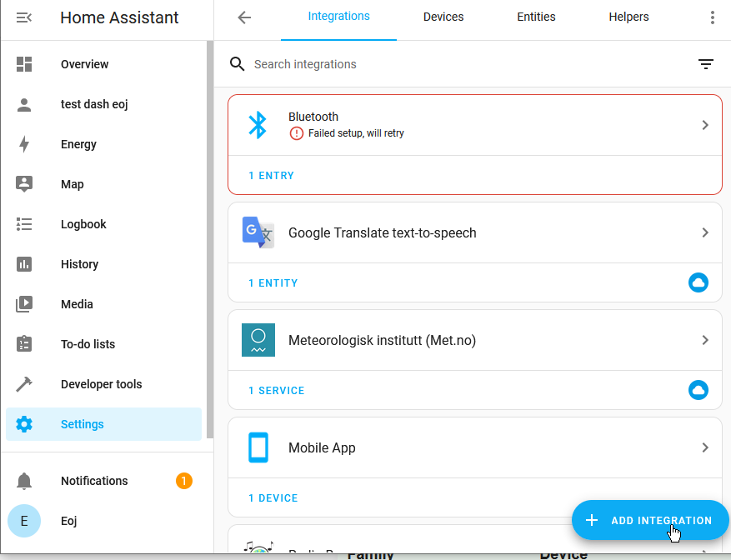Open Map from the sidebar
The width and height of the screenshot is (731, 560).
[x=103, y=184]
